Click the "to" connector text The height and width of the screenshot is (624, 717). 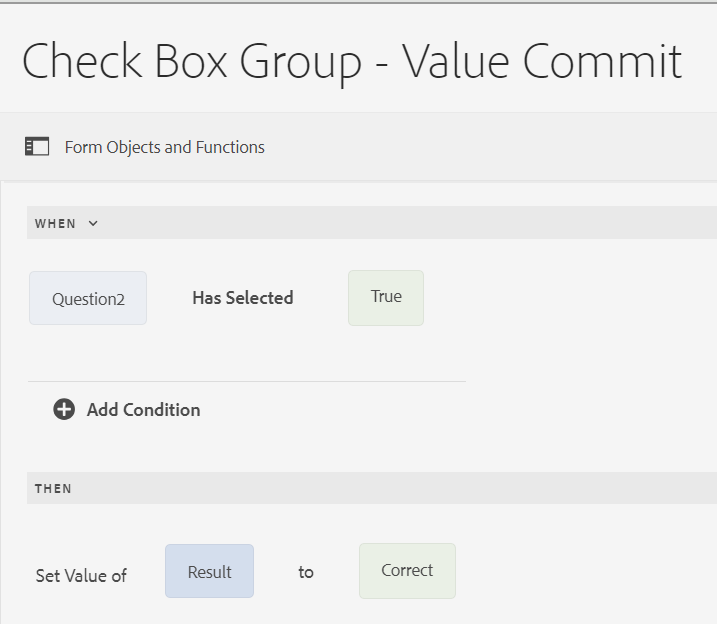306,572
